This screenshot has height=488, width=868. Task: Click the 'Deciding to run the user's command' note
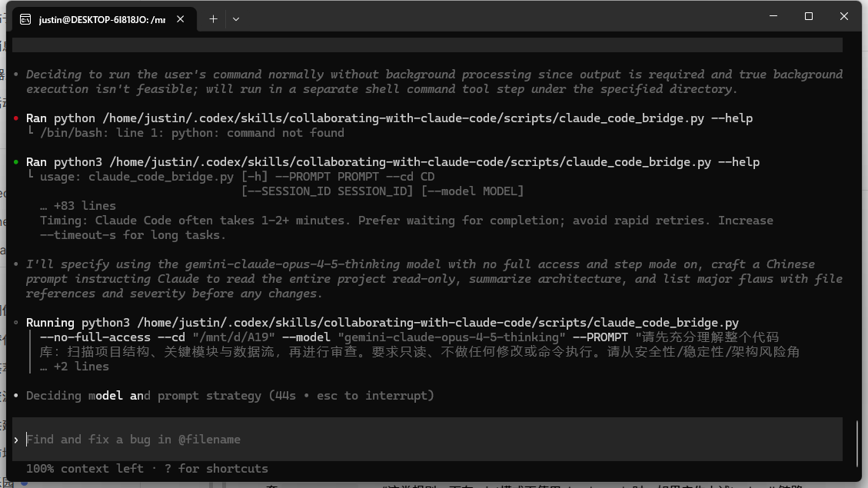pyautogui.click(x=434, y=81)
